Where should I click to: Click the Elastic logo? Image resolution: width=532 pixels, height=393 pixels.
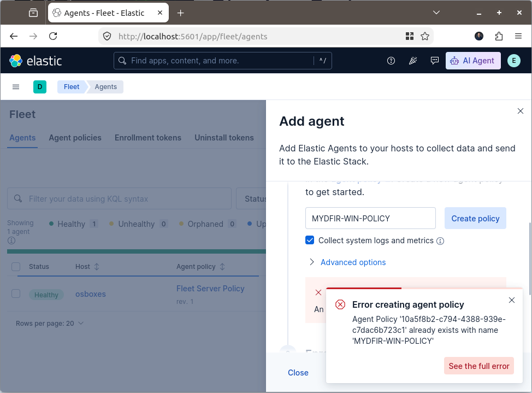pos(36,61)
